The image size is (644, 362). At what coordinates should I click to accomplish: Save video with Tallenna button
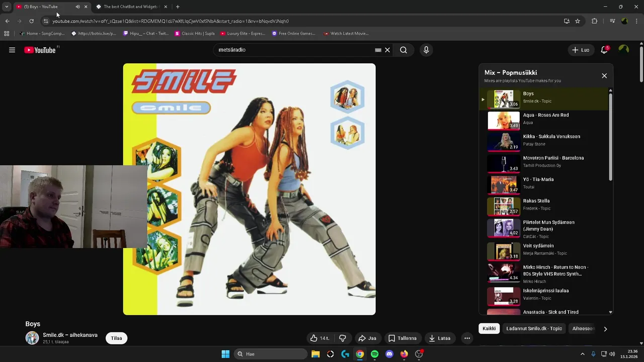pos(402,338)
